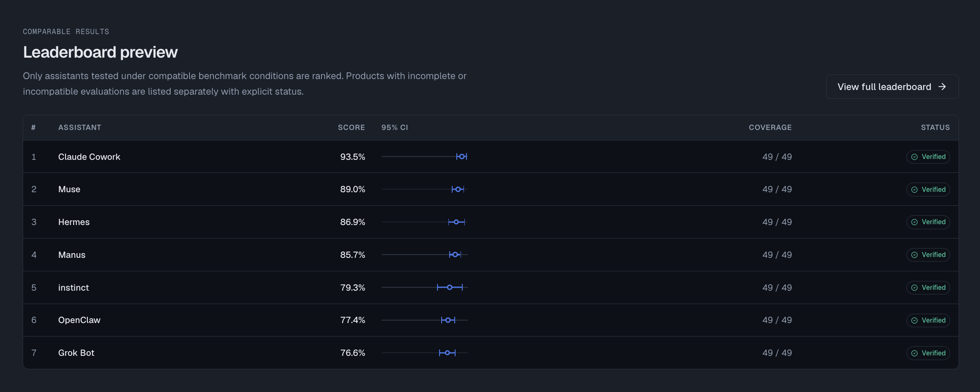This screenshot has width=980, height=392.
Task: Click the 89.0% score value
Action: 353,189
